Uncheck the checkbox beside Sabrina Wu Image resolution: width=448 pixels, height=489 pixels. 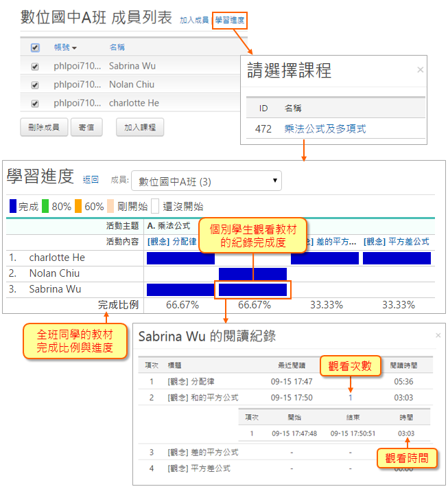coord(35,66)
